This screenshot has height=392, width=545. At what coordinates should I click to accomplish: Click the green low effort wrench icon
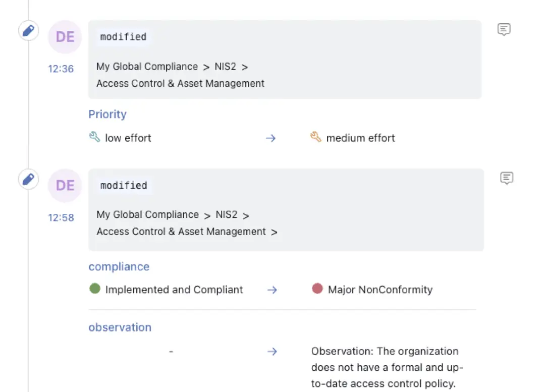[x=94, y=137]
